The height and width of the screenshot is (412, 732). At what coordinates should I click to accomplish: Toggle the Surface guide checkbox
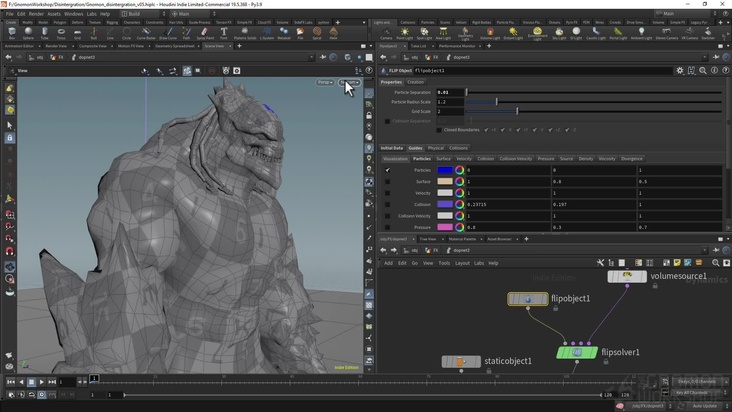[x=388, y=181]
